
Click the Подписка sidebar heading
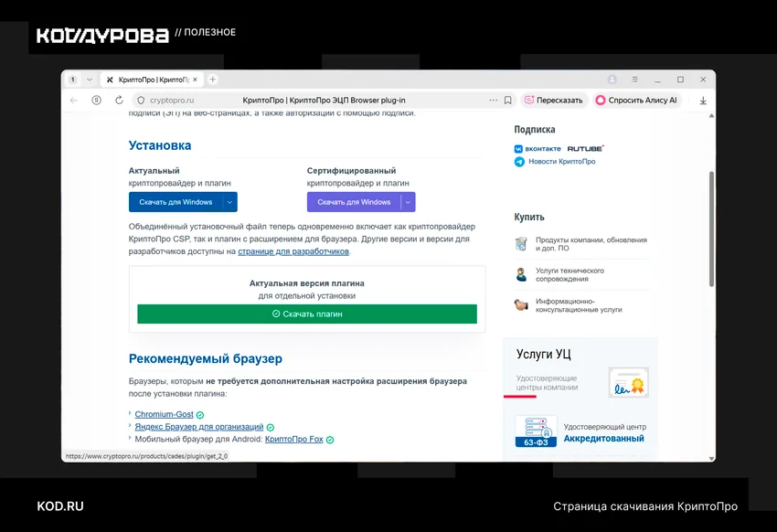534,129
